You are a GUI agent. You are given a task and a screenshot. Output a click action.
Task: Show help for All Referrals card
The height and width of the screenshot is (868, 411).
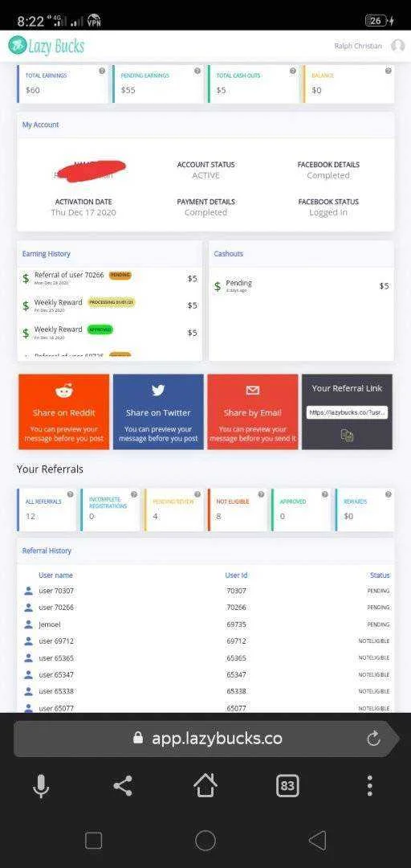[71, 494]
